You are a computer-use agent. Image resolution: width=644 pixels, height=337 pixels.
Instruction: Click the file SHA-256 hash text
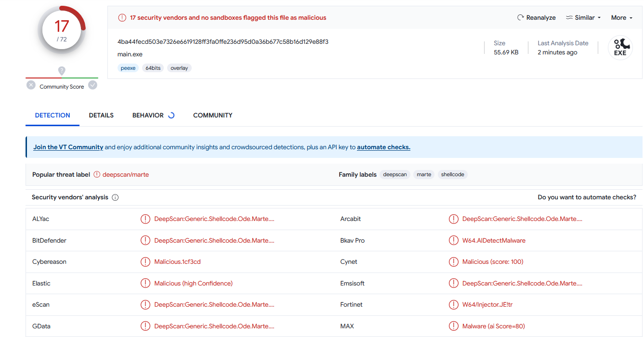pyautogui.click(x=223, y=42)
